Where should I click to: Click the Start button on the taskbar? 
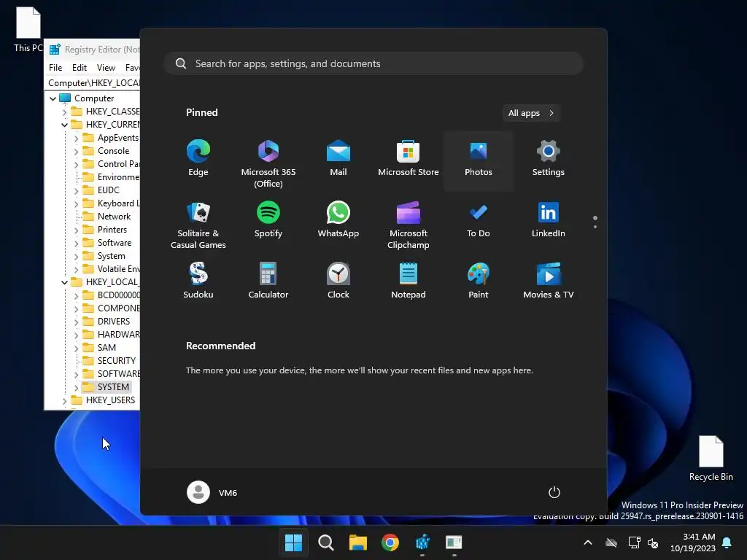coord(293,542)
